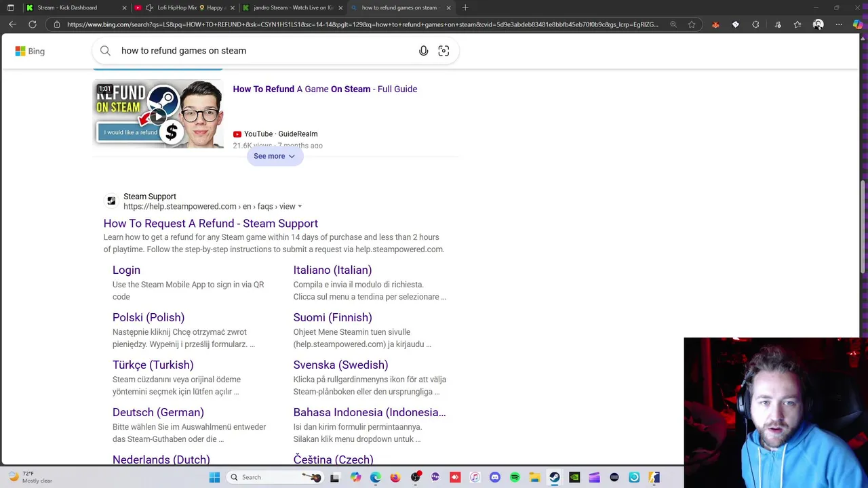Expand See more videos
Screen dimensions: 868x488
275,156
